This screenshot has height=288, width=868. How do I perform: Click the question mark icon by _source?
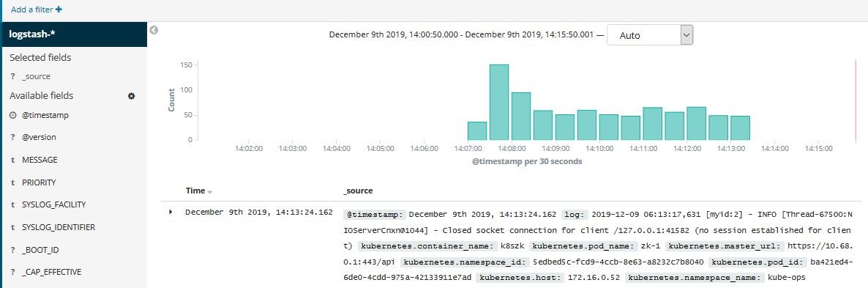tap(12, 77)
